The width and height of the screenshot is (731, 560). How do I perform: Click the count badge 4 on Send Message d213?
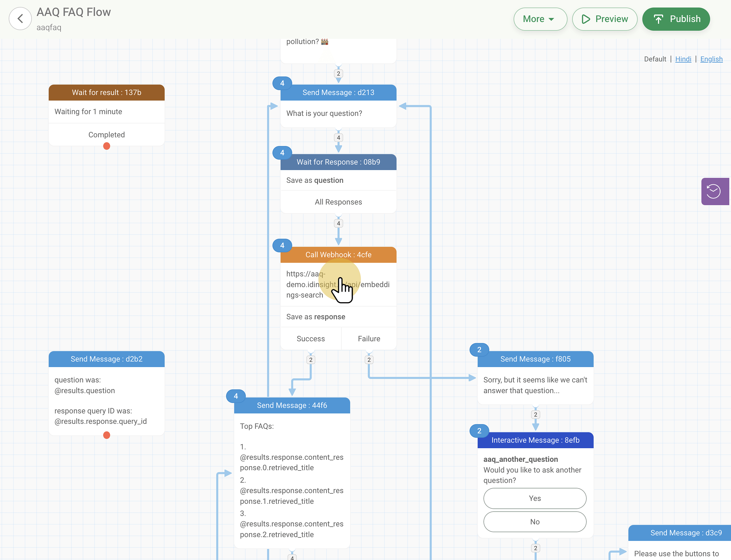(x=282, y=83)
